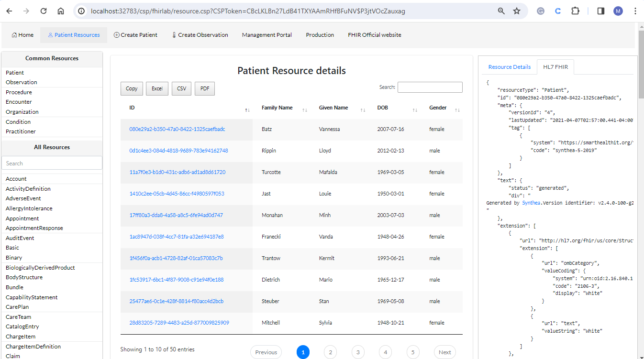The width and height of the screenshot is (644, 359).
Task: Download table as PDF
Action: coord(205,88)
